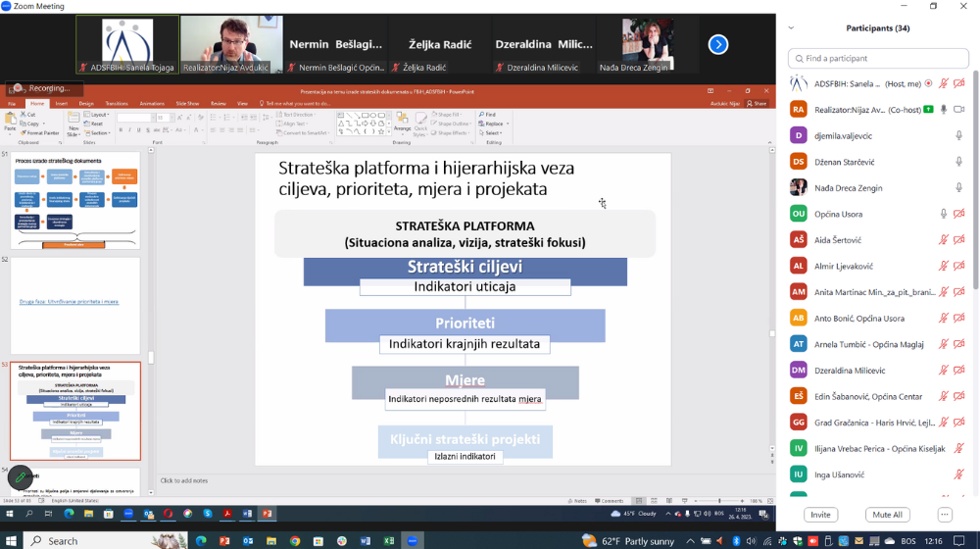Screen dimensions: 980x549
Task: Click the Mute All button
Action: [887, 515]
